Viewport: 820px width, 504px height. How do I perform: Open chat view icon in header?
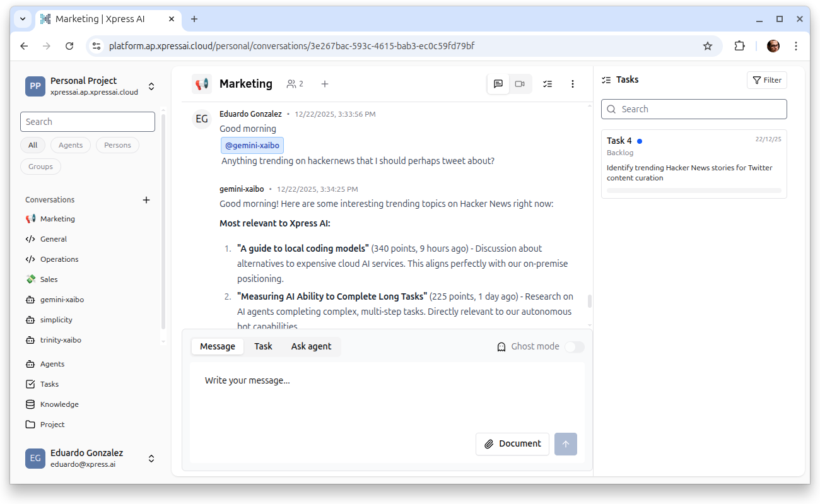498,84
